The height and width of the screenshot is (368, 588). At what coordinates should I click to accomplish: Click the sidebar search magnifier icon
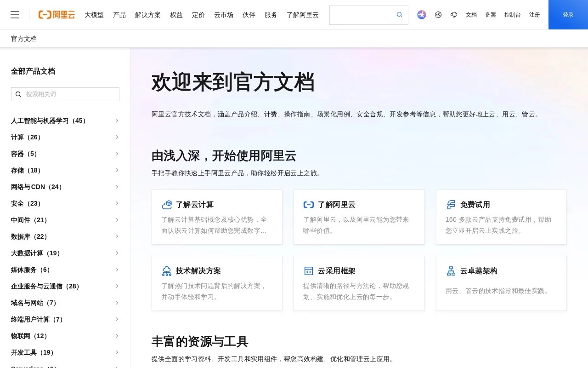click(x=18, y=94)
